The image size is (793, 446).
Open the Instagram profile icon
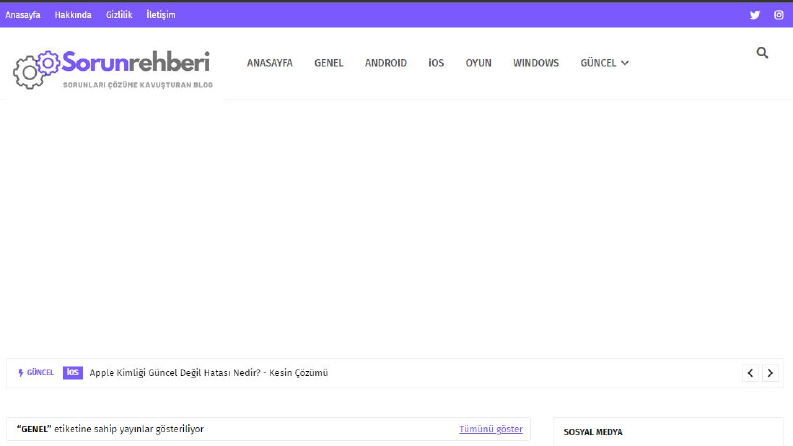[x=779, y=15]
